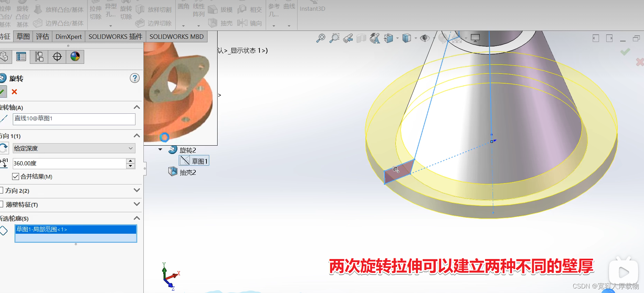
Task: Switch to the SOLIDWORKS MBD tab
Action: (x=177, y=36)
